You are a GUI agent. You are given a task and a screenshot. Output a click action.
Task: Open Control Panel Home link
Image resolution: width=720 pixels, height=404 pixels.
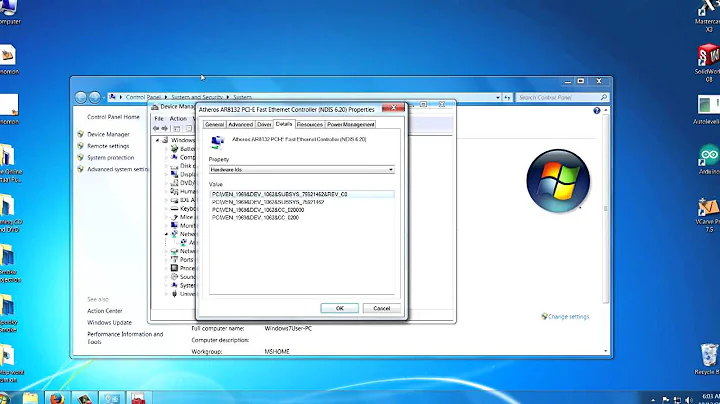click(113, 117)
